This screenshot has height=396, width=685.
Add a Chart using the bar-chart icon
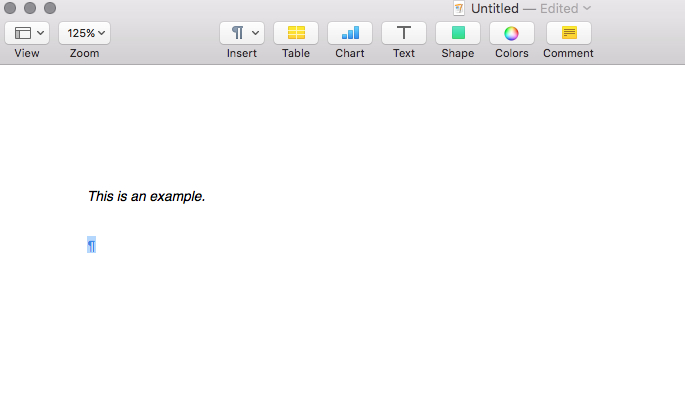350,33
